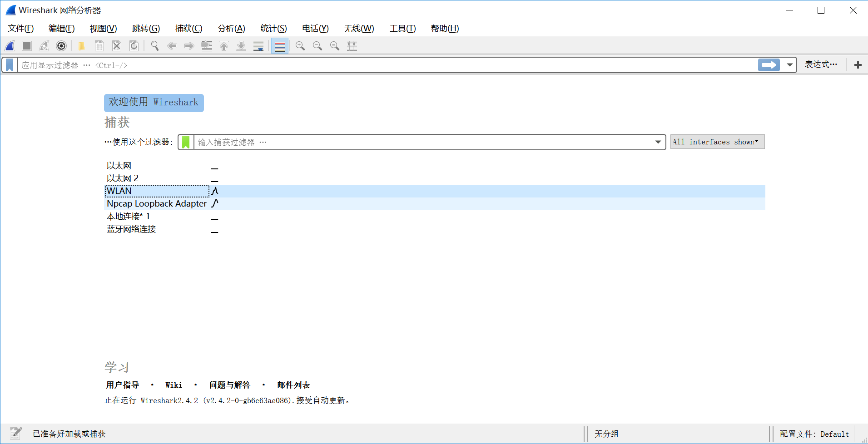Save capture file via the toolbar icon

99,46
